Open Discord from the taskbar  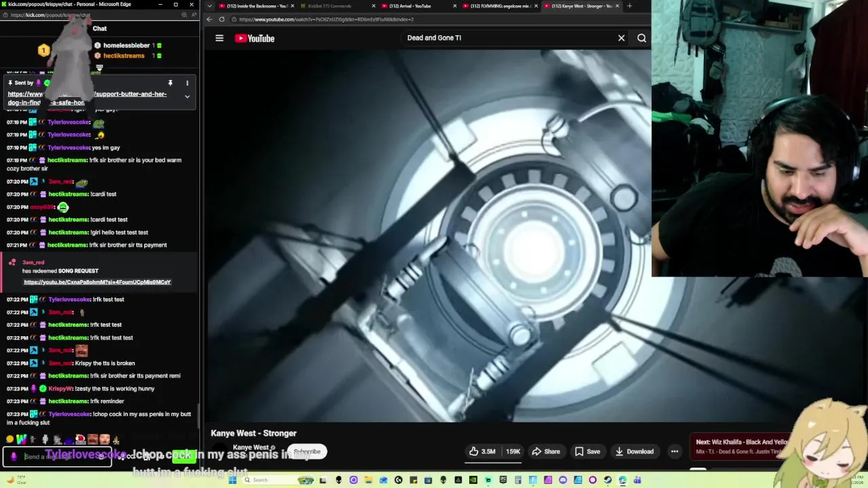click(562, 480)
